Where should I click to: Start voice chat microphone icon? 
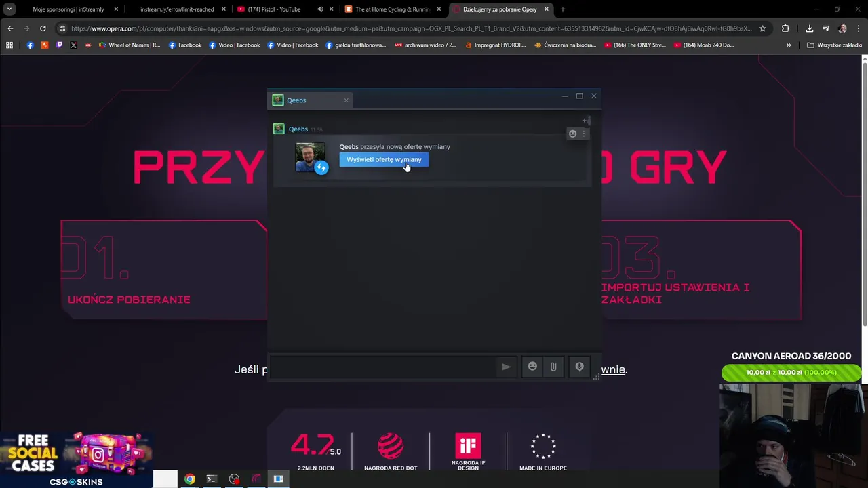(579, 367)
